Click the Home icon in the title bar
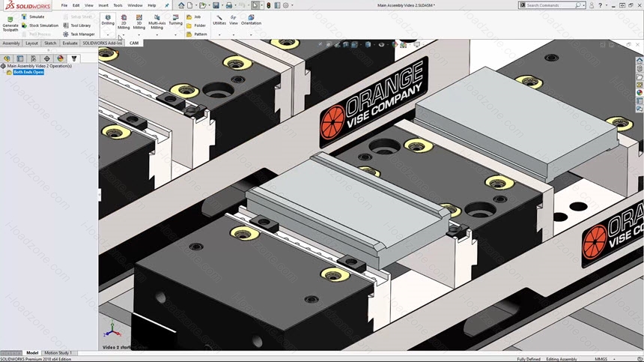 click(x=181, y=5)
